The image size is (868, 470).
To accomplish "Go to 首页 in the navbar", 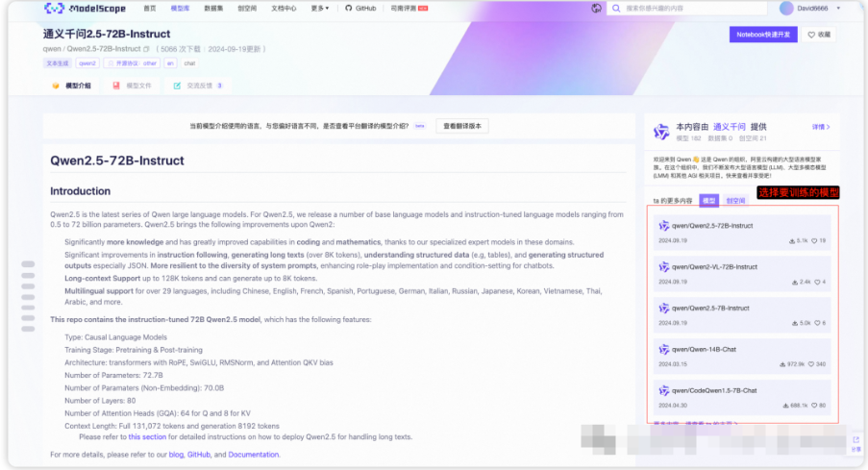I will (149, 9).
